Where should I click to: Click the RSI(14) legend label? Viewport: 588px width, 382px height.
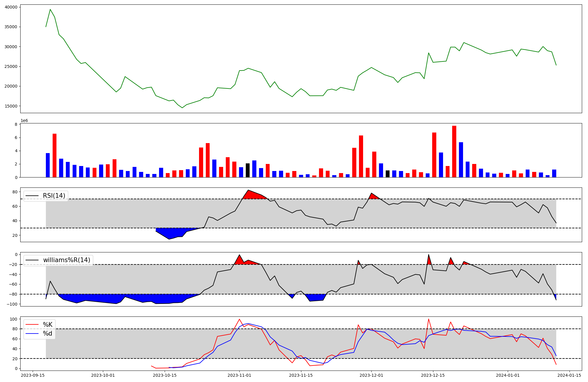click(x=54, y=196)
